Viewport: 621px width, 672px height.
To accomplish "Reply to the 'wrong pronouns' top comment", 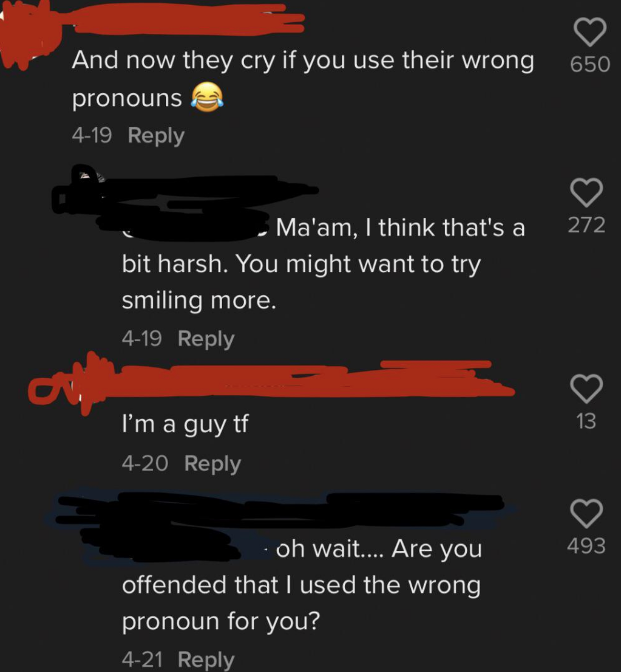I will [156, 136].
